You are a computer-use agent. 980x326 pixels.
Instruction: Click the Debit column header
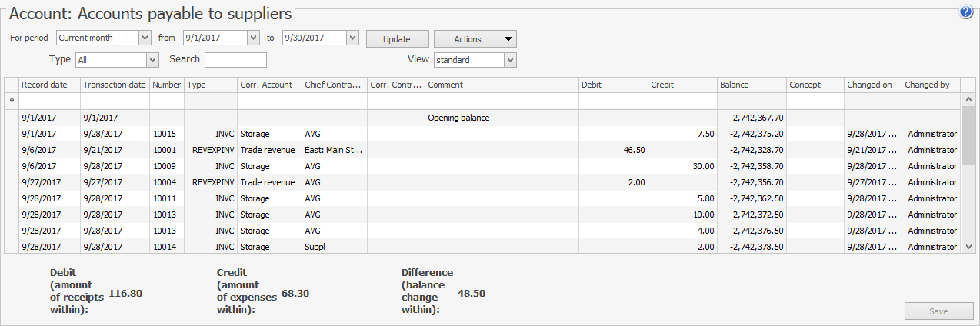pyautogui.click(x=612, y=85)
